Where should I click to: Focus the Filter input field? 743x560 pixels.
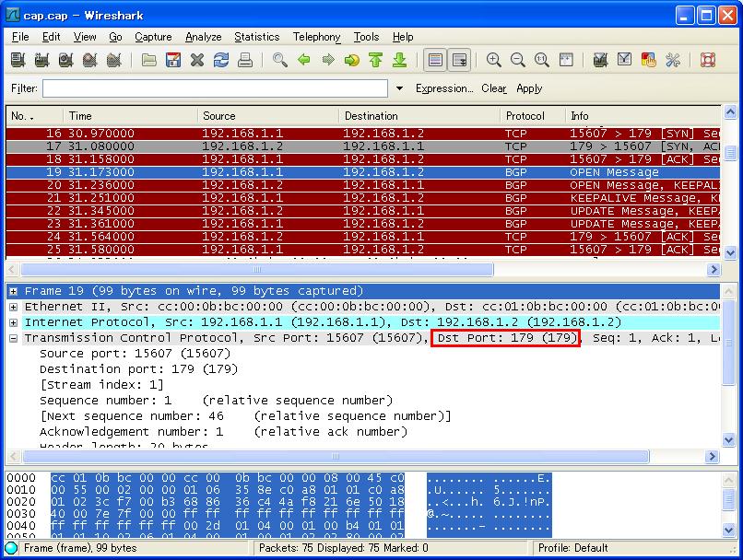tap(215, 88)
